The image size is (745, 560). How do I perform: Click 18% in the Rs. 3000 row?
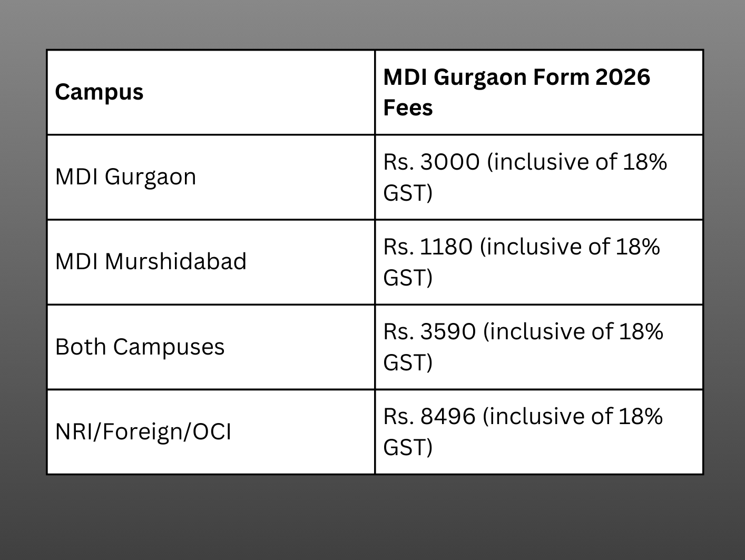645,162
